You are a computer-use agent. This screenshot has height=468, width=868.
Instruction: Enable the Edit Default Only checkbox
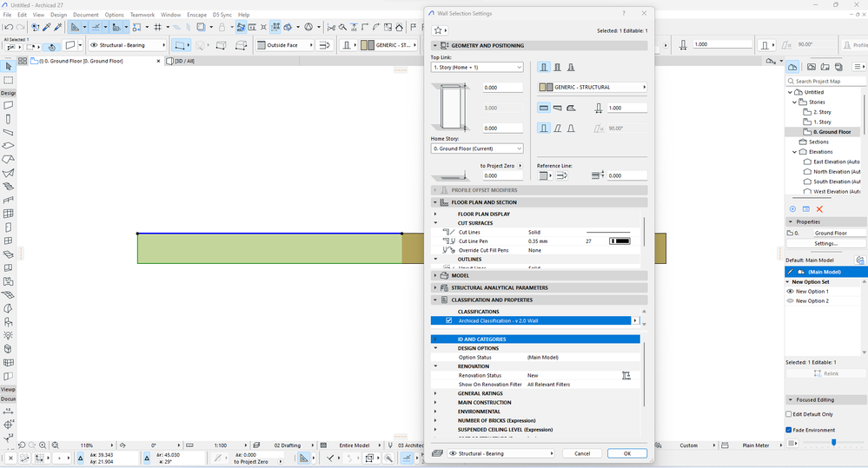pyautogui.click(x=789, y=414)
